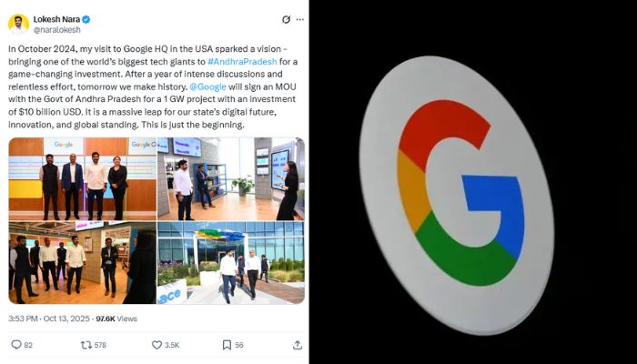Open the three-dot more options menu

point(299,19)
